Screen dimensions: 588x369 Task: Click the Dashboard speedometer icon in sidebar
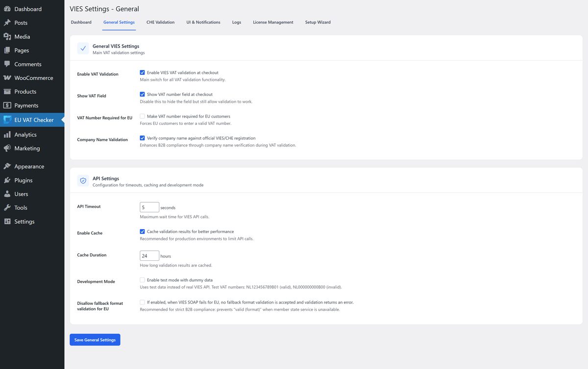pyautogui.click(x=7, y=9)
